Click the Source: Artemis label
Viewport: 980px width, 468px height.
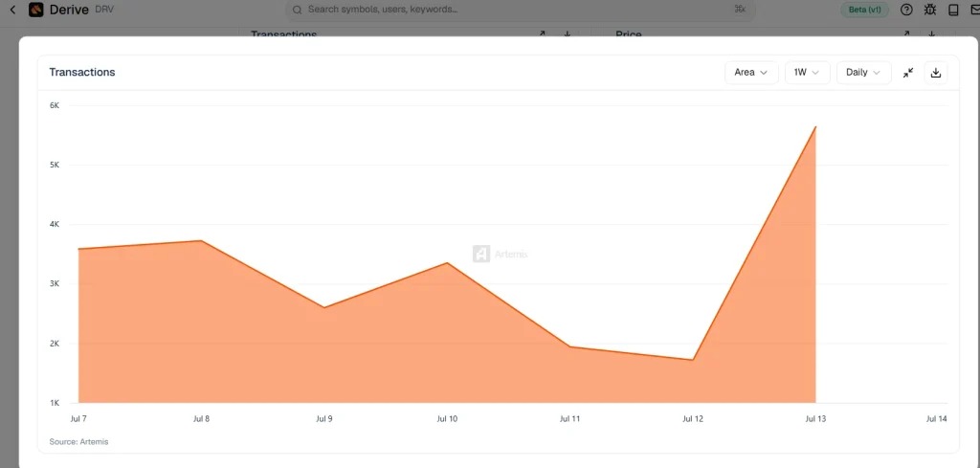click(78, 442)
